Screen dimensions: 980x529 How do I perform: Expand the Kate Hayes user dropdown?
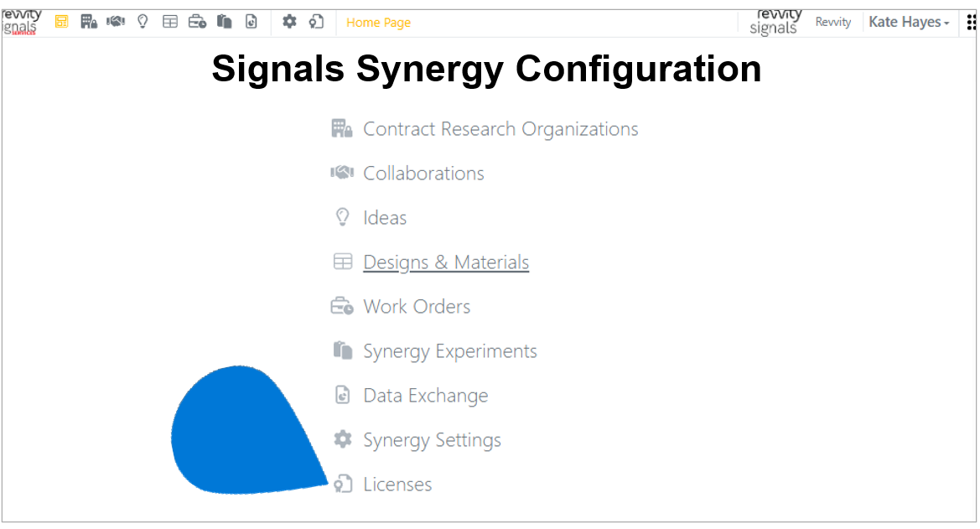tap(909, 22)
